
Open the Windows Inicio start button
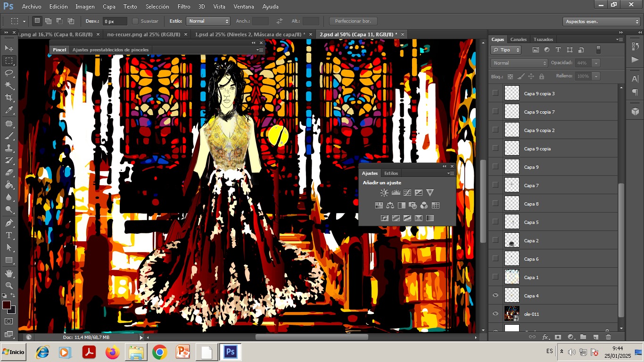[13, 352]
